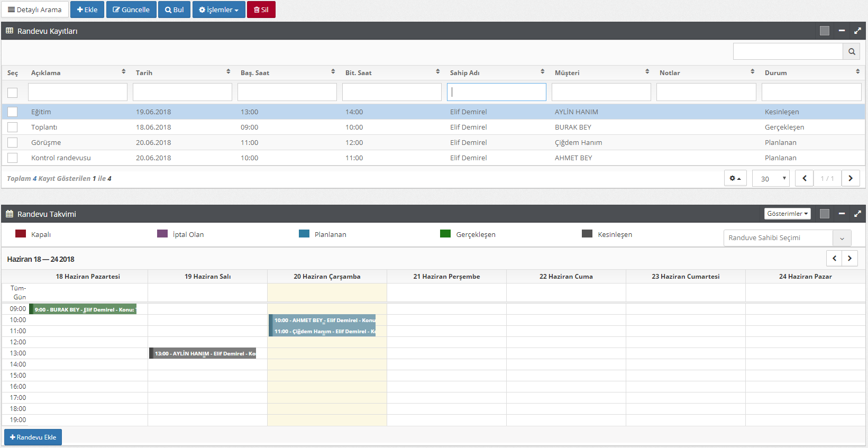Expand the Gösterimler view dropdown

click(787, 214)
